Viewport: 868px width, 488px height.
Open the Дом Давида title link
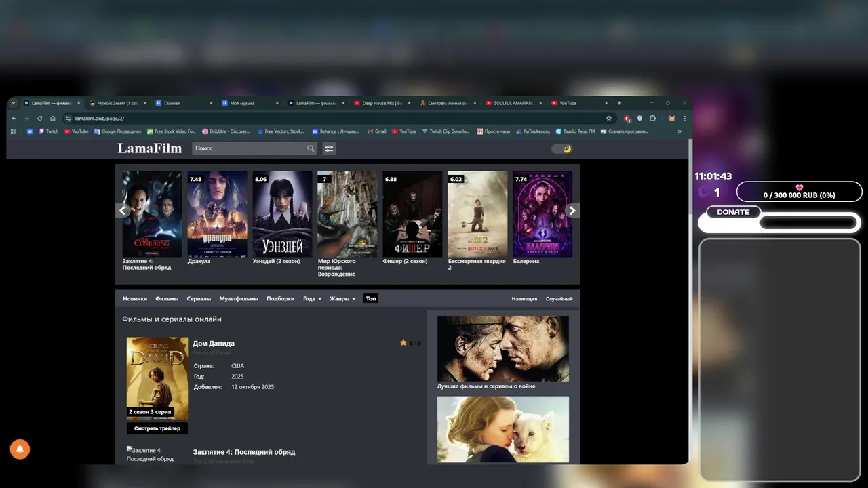coord(214,344)
